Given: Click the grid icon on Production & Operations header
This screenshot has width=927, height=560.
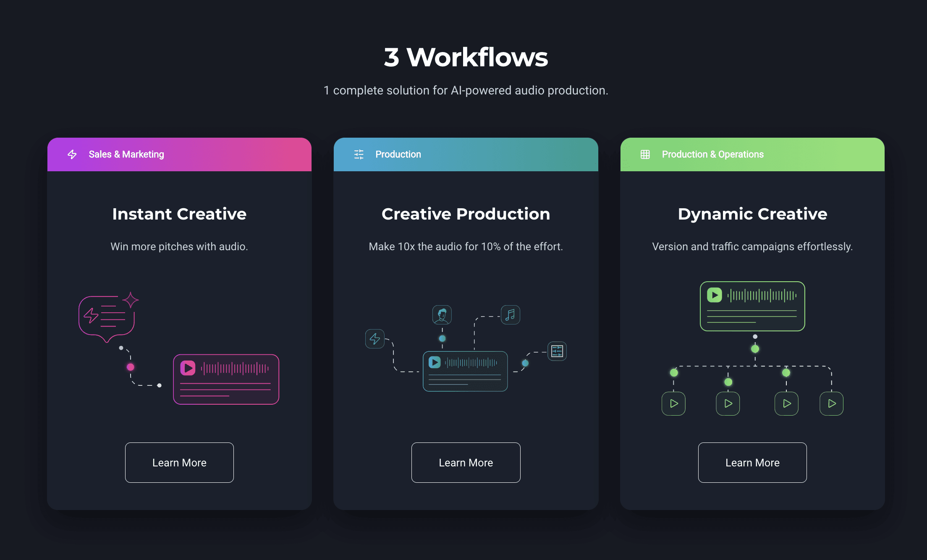Looking at the screenshot, I should [x=645, y=154].
